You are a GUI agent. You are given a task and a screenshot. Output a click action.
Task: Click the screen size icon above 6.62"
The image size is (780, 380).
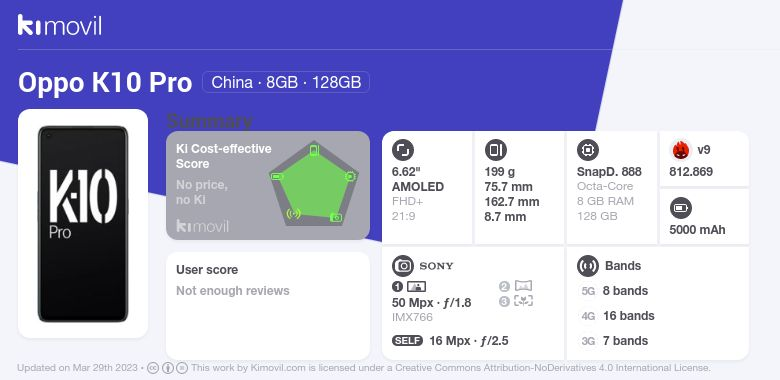[x=403, y=150]
